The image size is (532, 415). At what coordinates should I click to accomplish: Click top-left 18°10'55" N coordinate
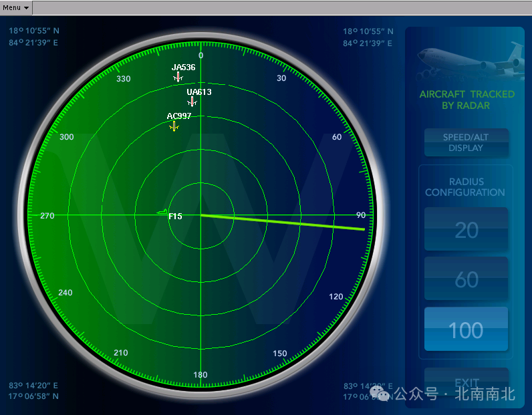click(x=34, y=31)
